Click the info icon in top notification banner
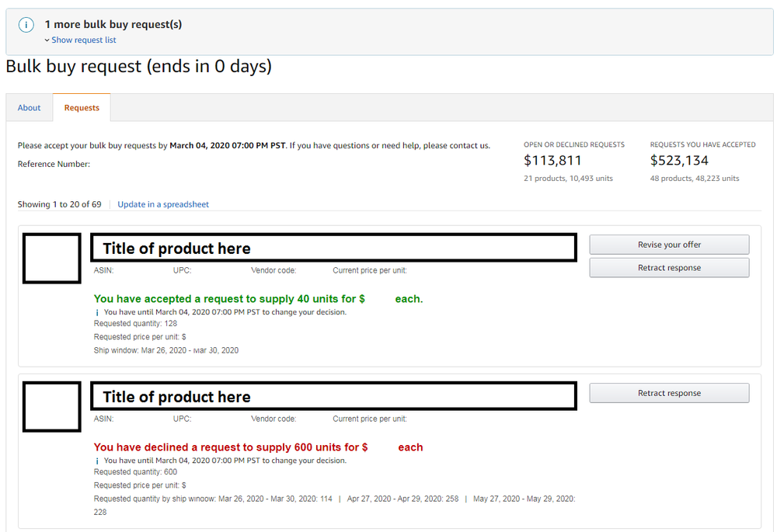Image resolution: width=777 pixels, height=532 pixels. coord(27,24)
